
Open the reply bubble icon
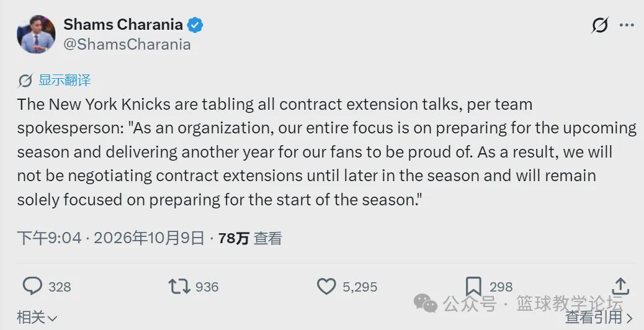pyautogui.click(x=32, y=286)
